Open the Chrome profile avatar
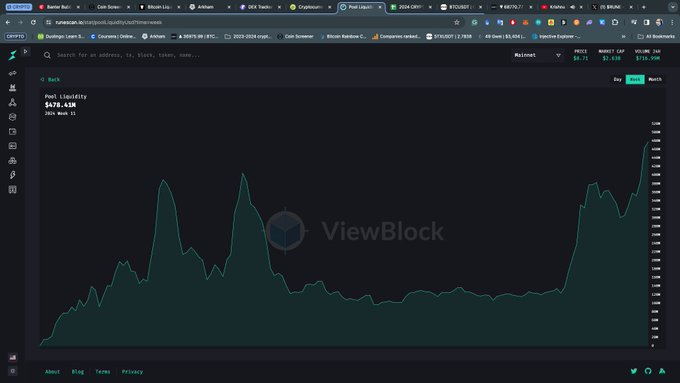680x383 pixels. (x=659, y=22)
